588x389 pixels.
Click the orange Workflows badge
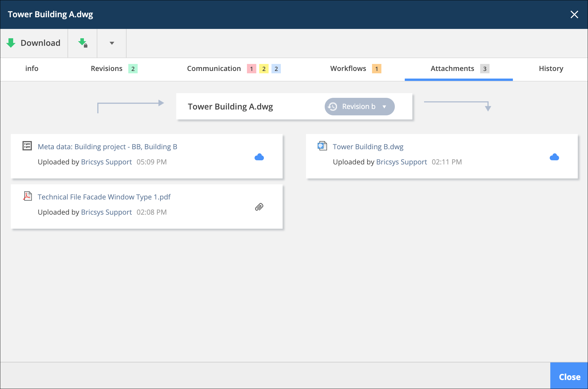click(x=377, y=69)
